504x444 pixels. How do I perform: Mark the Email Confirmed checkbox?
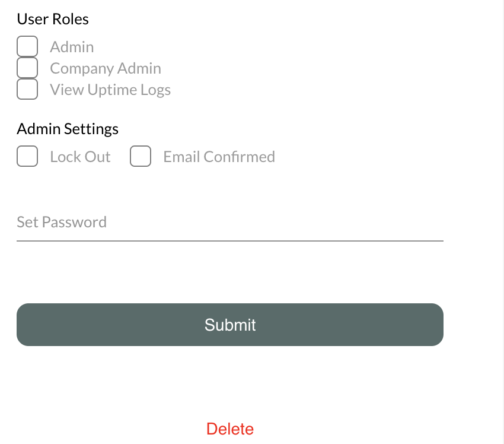141,157
